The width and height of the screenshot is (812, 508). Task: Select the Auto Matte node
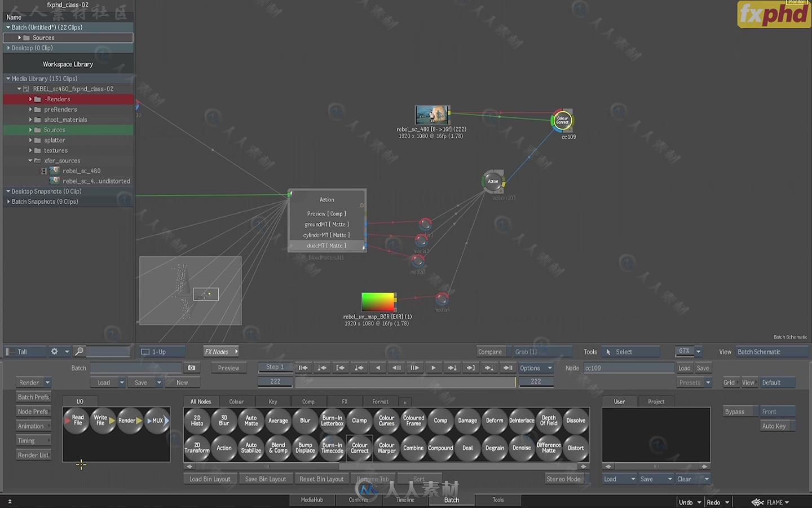[251, 421]
